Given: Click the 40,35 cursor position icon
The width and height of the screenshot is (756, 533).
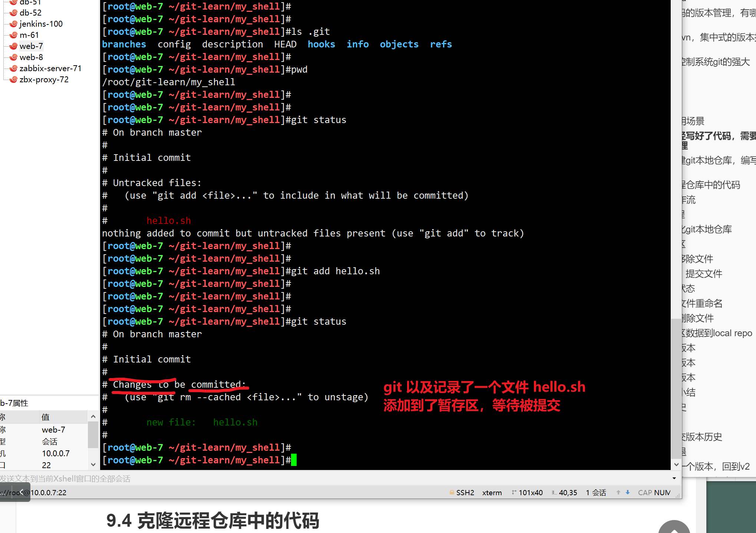Looking at the screenshot, I should point(555,492).
